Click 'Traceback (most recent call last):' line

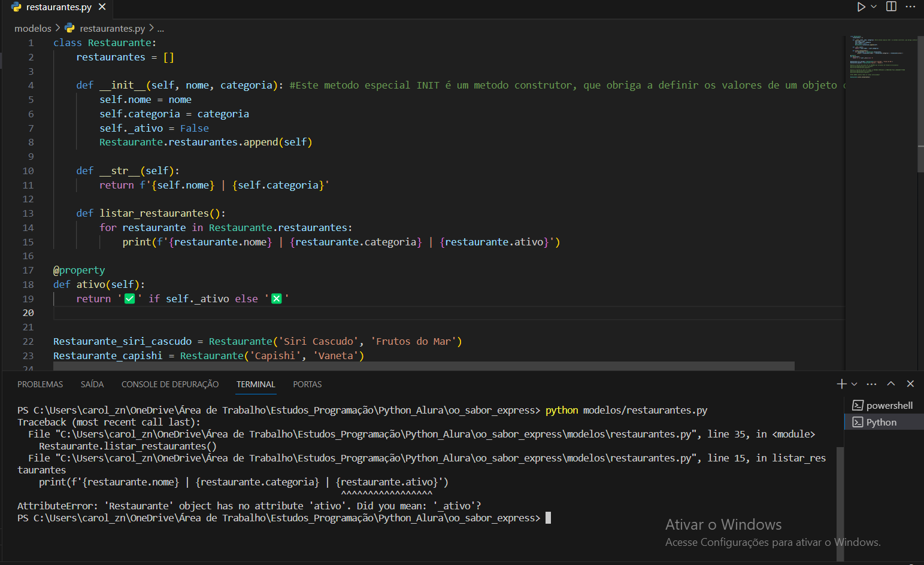click(x=109, y=422)
